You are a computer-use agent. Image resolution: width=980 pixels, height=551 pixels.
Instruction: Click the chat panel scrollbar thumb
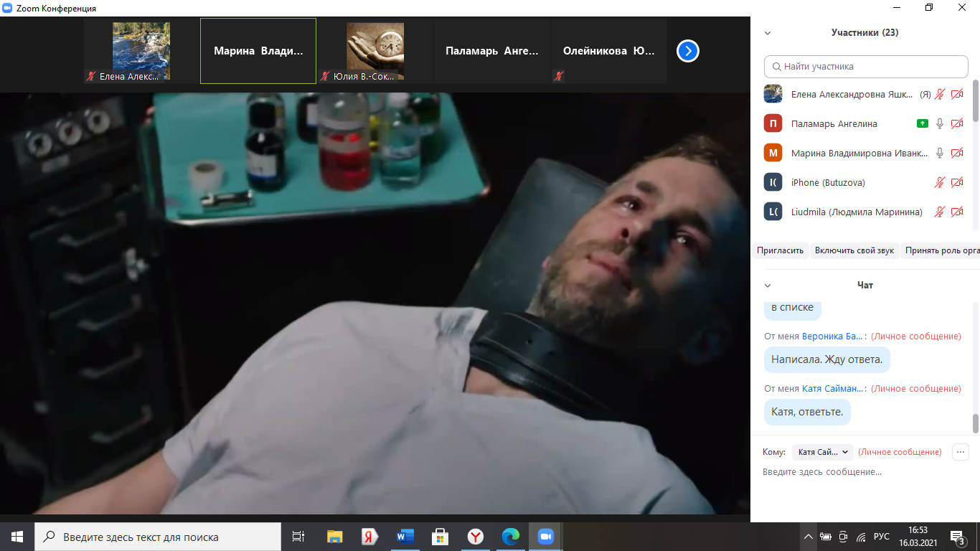point(976,423)
